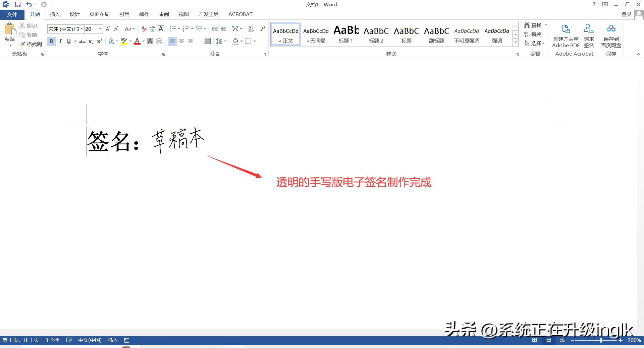Toggle Bold formatting
The height and width of the screenshot is (348, 644).
click(x=51, y=41)
